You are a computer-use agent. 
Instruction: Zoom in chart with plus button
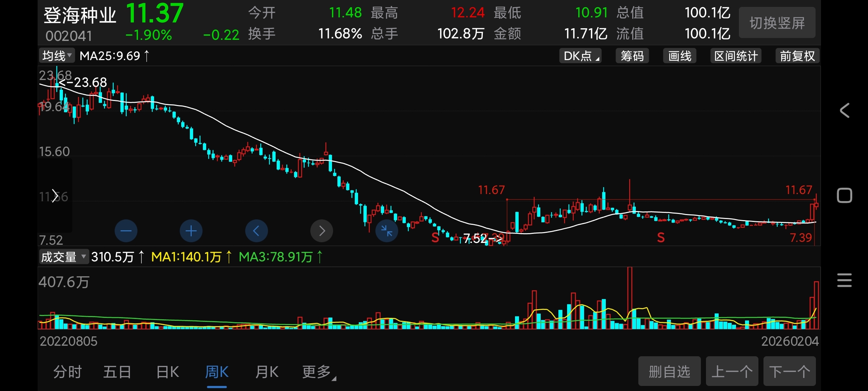coord(191,231)
